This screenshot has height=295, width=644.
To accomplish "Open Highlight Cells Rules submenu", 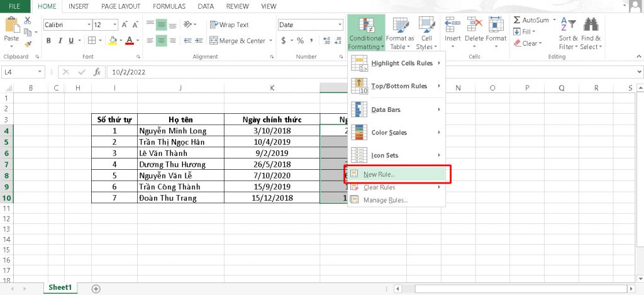I will 396,64.
